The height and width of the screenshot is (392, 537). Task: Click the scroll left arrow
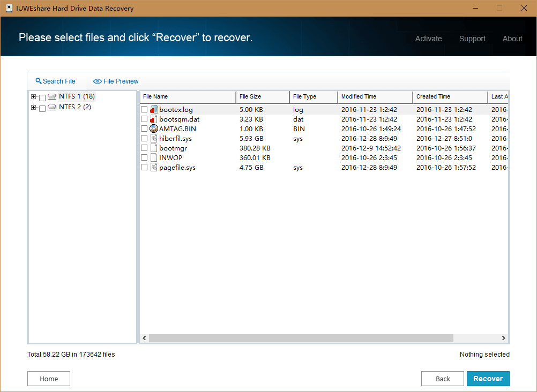coord(145,338)
